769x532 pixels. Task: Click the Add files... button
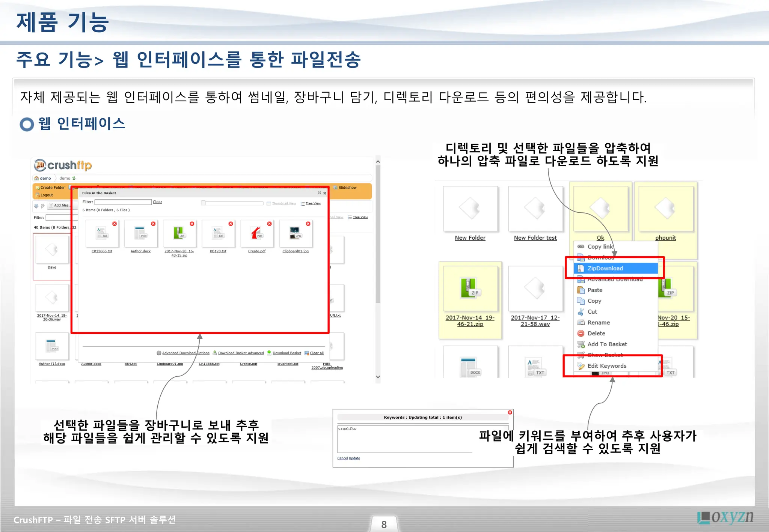60,205
